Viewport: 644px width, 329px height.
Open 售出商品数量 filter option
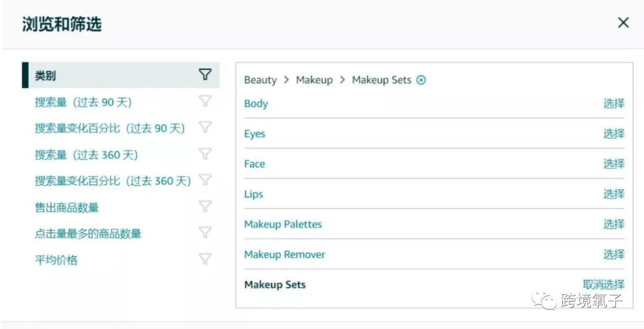tap(67, 207)
